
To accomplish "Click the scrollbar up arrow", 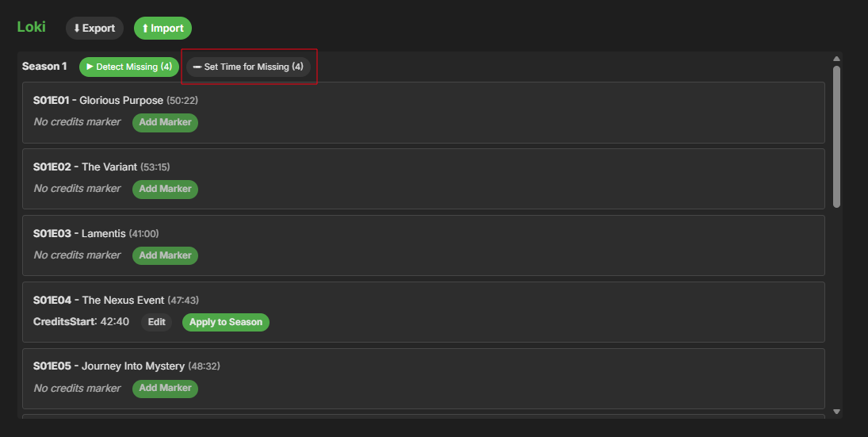I will [x=836, y=59].
